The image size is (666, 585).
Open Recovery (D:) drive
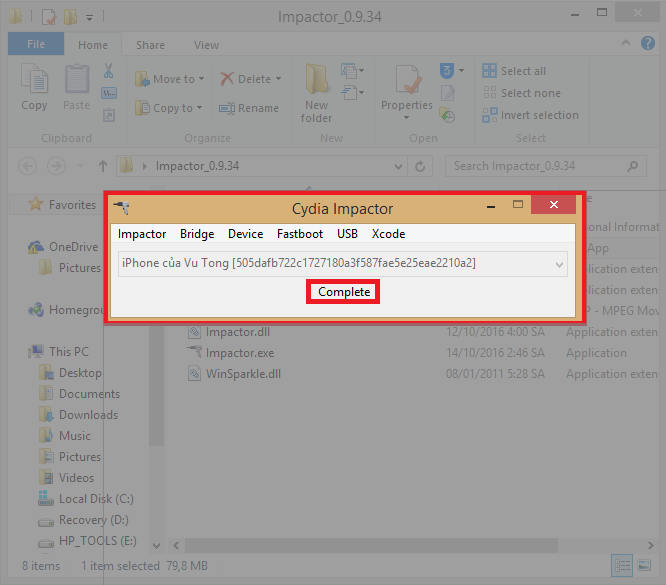(x=83, y=520)
